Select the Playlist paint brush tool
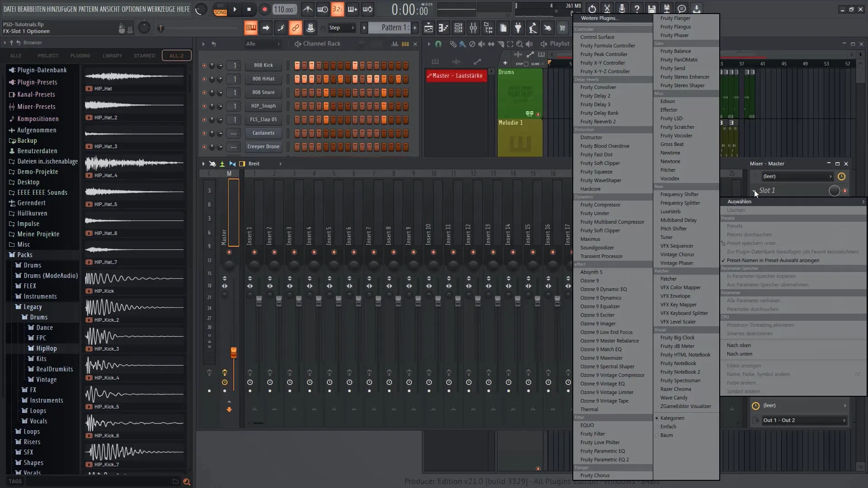Viewport: 868px width, 488px height. [462, 44]
